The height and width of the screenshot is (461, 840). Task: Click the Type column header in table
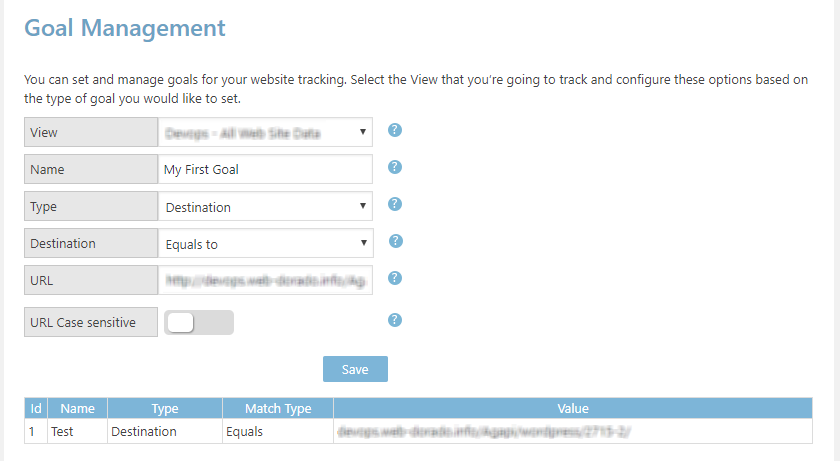tap(165, 409)
